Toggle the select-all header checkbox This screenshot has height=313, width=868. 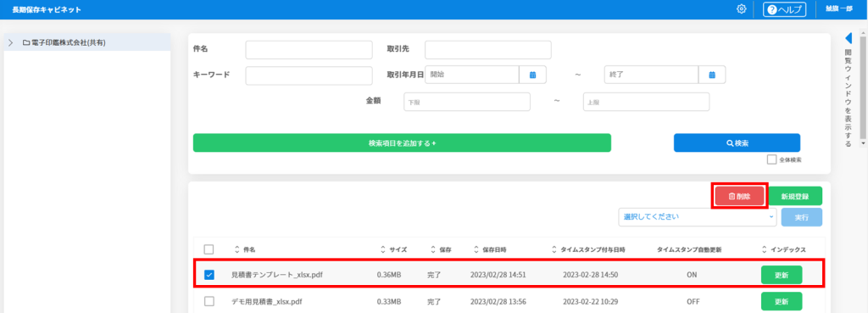click(209, 250)
